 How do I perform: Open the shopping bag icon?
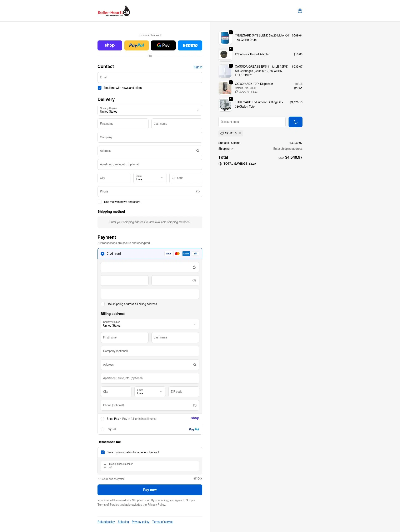(x=300, y=11)
